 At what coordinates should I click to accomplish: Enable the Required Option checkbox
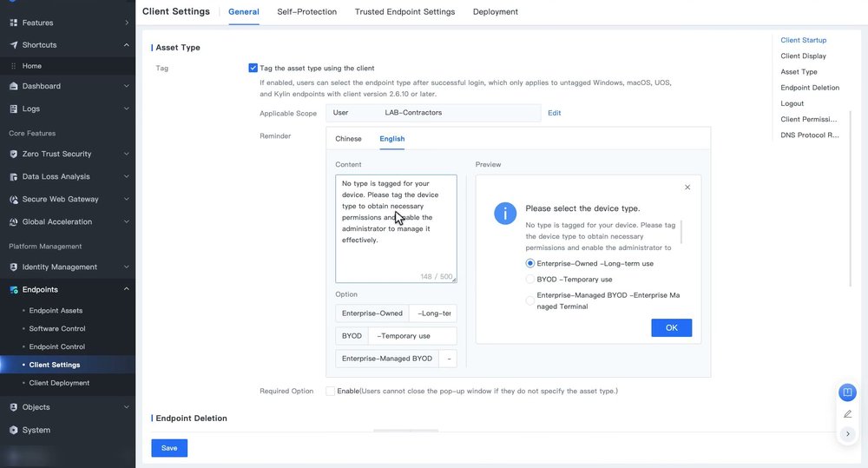(331, 391)
